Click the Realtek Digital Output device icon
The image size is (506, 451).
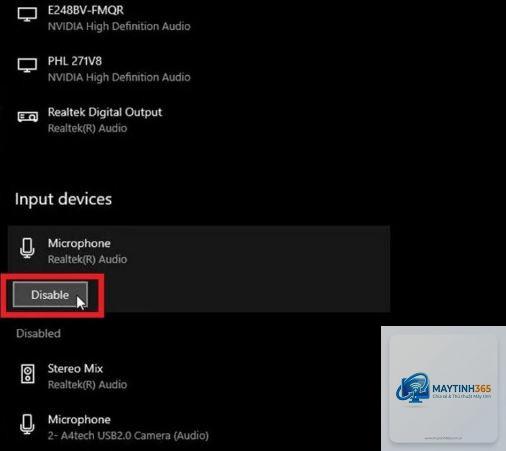(x=28, y=117)
